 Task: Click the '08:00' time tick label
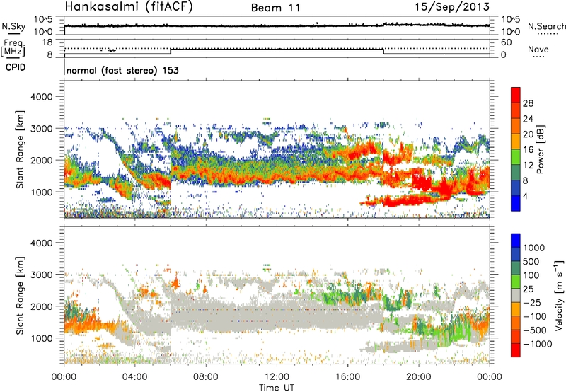tap(206, 377)
